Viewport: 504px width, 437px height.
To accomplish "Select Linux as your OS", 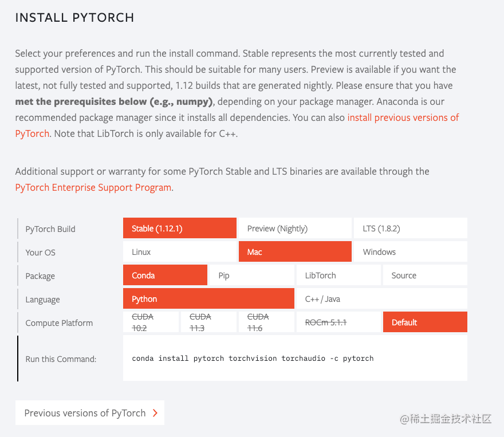I will click(x=179, y=251).
